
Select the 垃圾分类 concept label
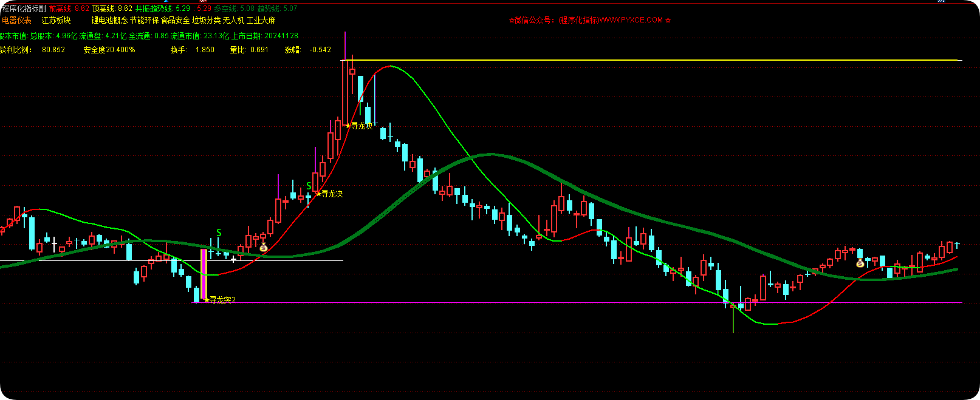coord(206,21)
